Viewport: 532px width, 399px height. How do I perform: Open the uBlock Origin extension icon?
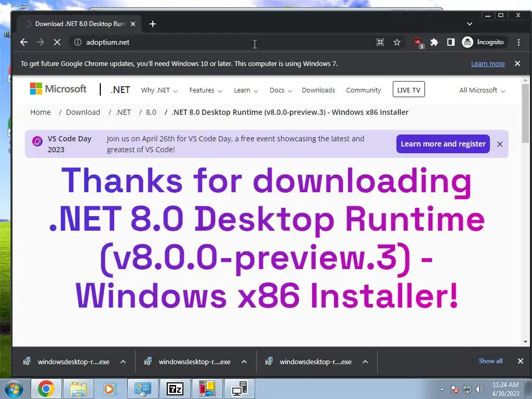point(419,43)
